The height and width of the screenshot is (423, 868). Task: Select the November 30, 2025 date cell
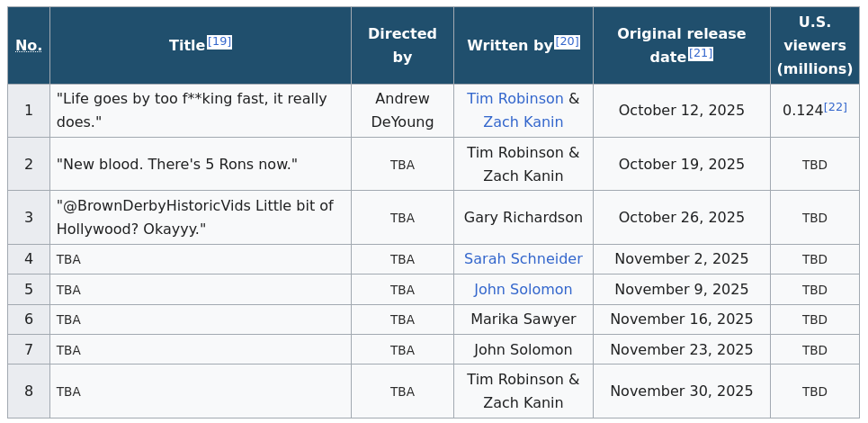click(x=681, y=391)
